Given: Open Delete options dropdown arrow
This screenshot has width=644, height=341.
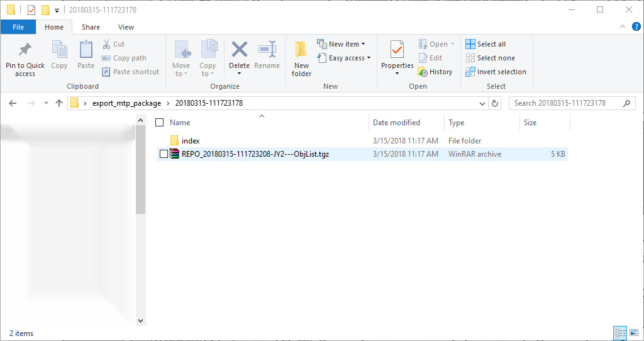Looking at the screenshot, I should pos(239,74).
